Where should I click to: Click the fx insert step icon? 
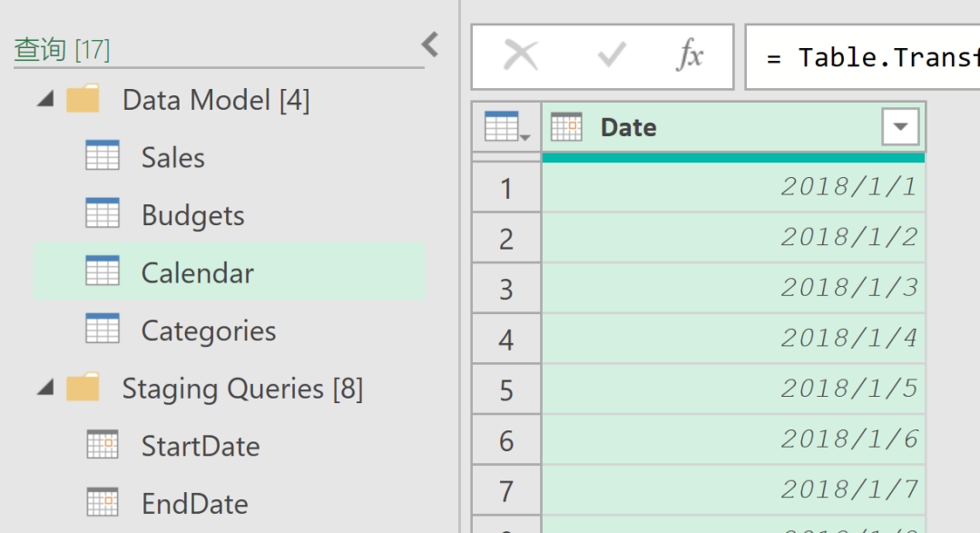(691, 56)
